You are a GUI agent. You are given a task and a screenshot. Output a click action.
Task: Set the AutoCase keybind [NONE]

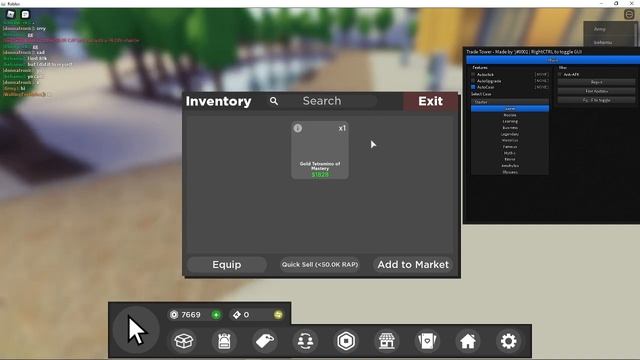[542, 87]
